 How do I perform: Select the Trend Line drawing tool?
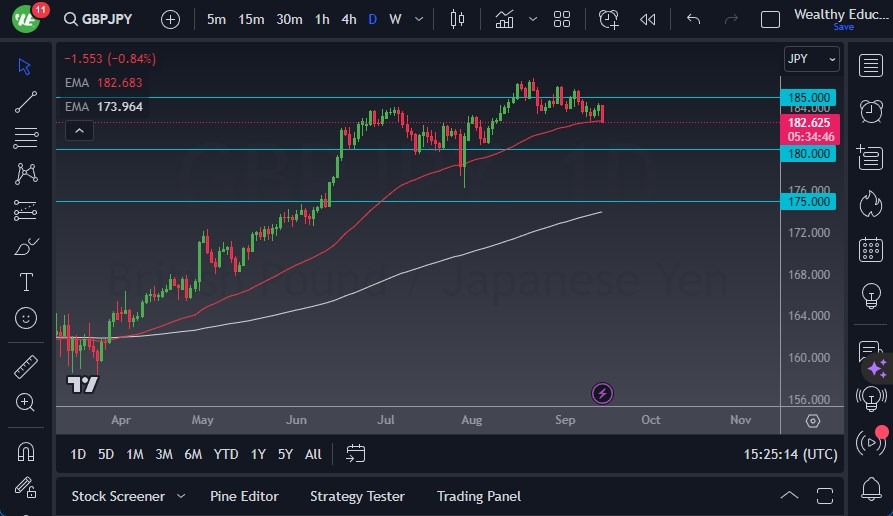point(26,102)
